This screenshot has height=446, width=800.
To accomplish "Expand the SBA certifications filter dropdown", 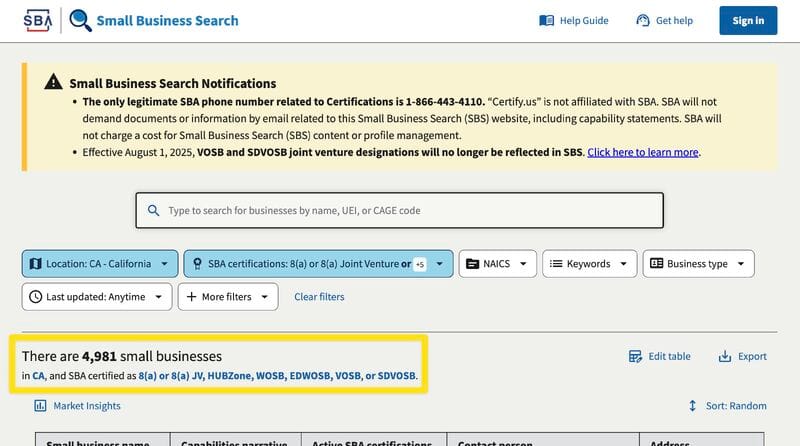I will [318, 264].
